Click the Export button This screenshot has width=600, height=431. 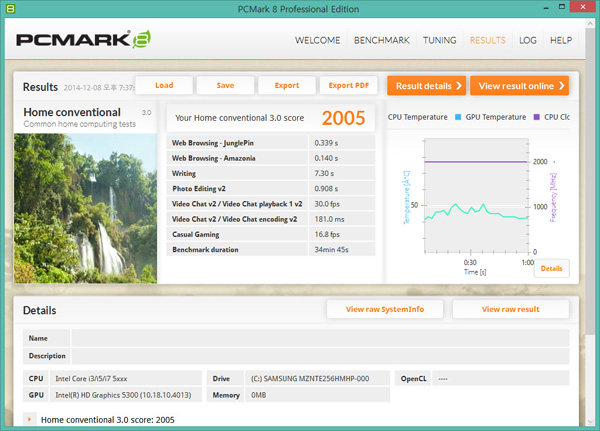286,85
